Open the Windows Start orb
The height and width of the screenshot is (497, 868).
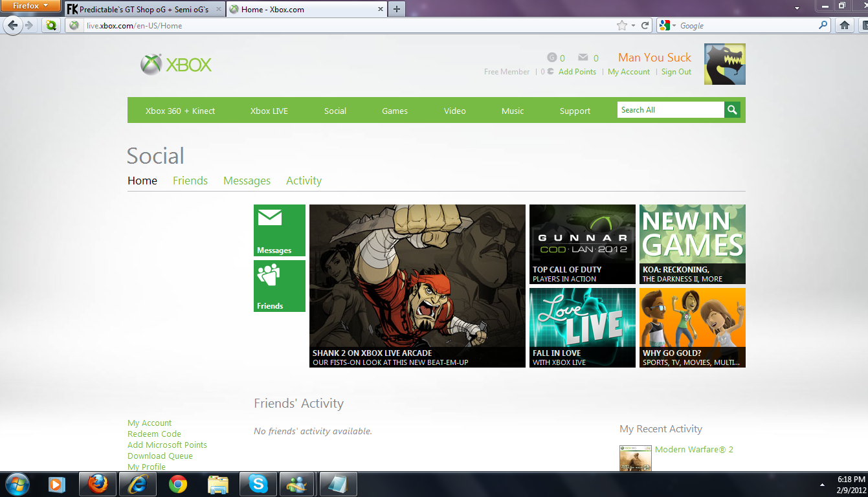click(x=17, y=484)
